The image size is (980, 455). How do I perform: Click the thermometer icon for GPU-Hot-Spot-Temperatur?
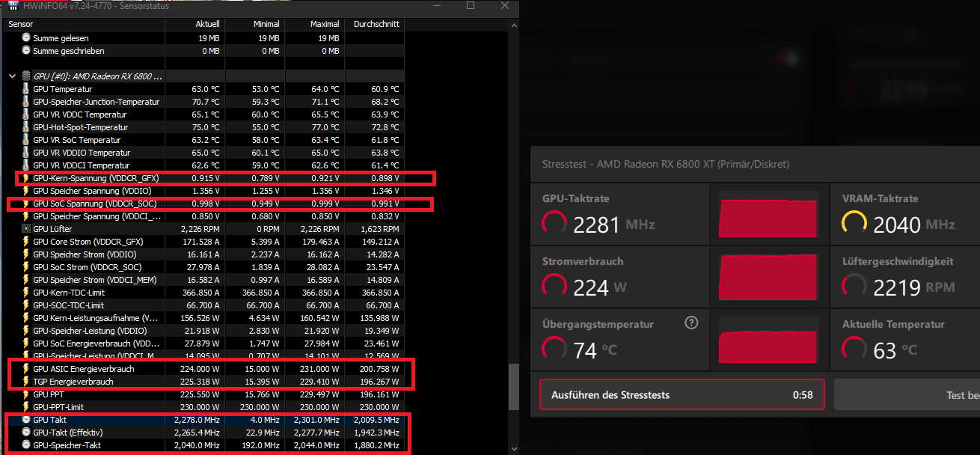(x=27, y=127)
